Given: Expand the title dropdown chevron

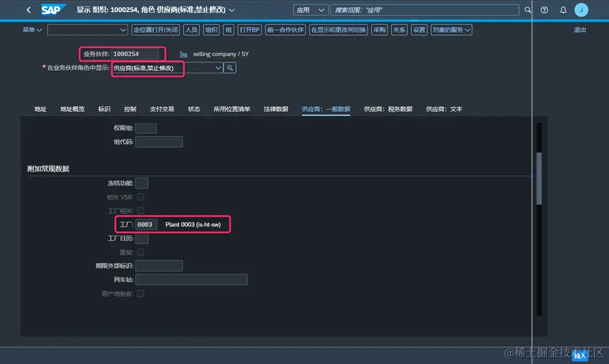Looking at the screenshot, I should (x=232, y=10).
